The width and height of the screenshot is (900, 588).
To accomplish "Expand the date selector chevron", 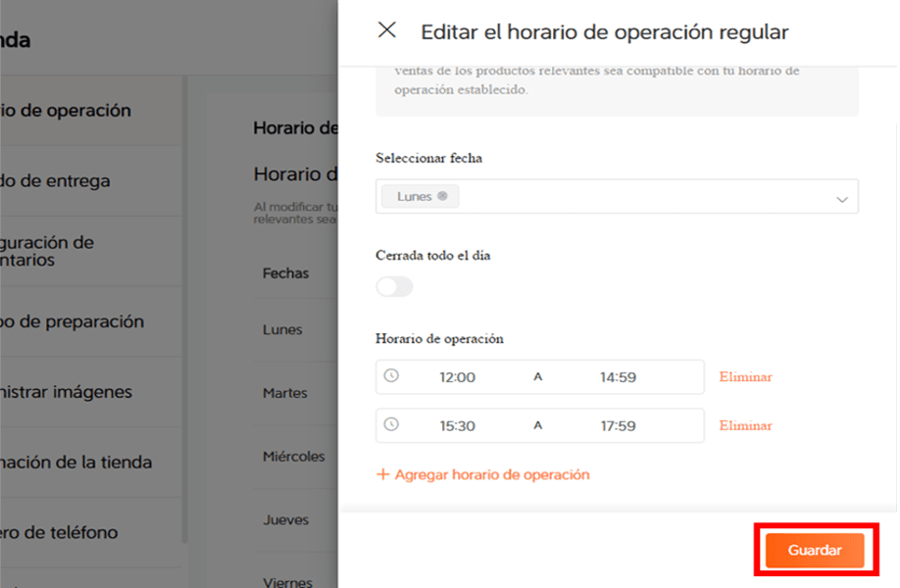I will 840,196.
